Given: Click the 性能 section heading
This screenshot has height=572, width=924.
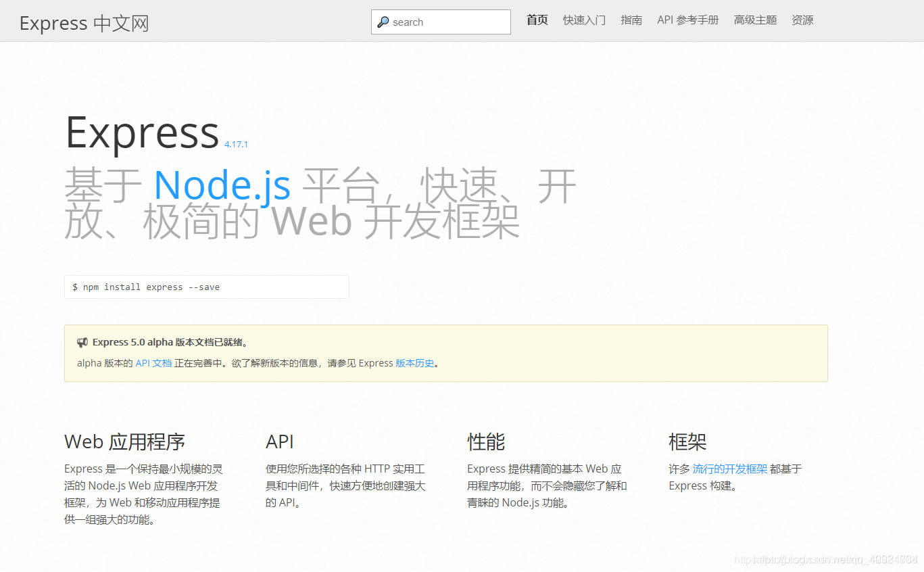Looking at the screenshot, I should point(486,442).
